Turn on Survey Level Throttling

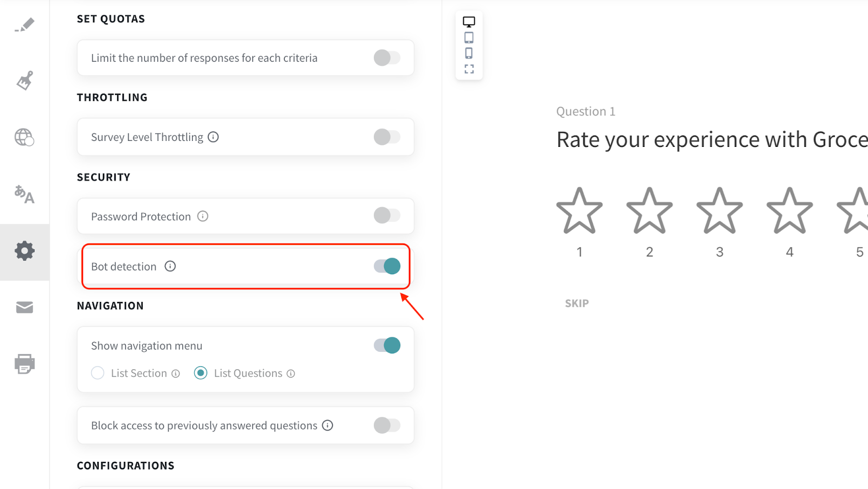click(387, 137)
